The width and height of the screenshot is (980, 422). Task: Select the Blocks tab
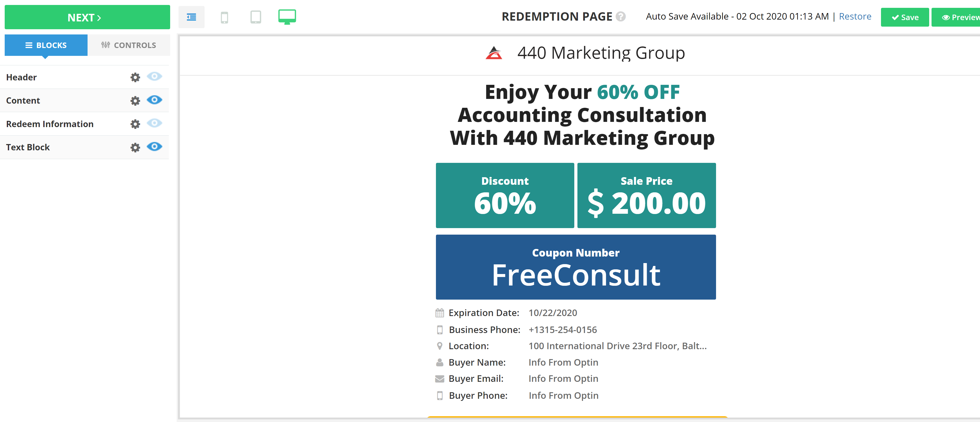[x=46, y=45]
